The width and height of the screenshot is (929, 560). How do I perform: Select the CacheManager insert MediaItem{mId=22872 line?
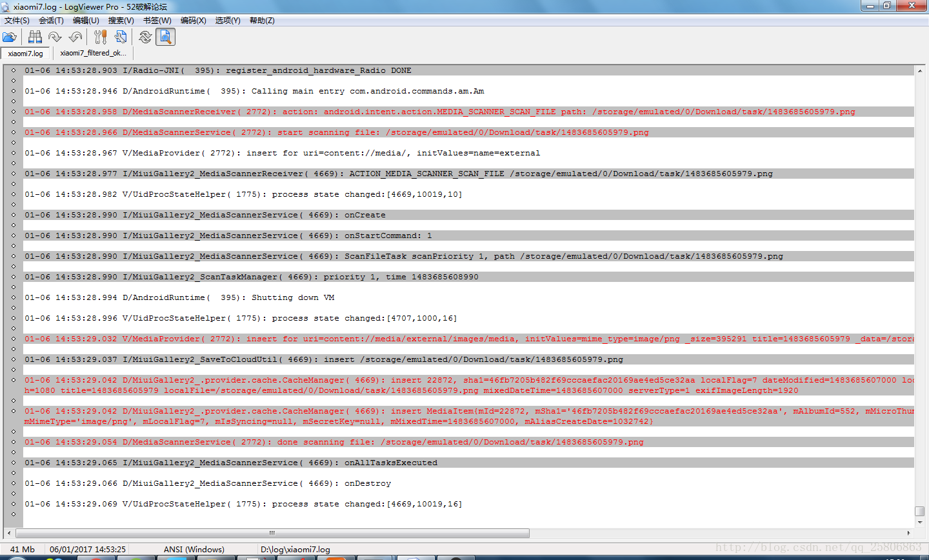pyautogui.click(x=469, y=416)
